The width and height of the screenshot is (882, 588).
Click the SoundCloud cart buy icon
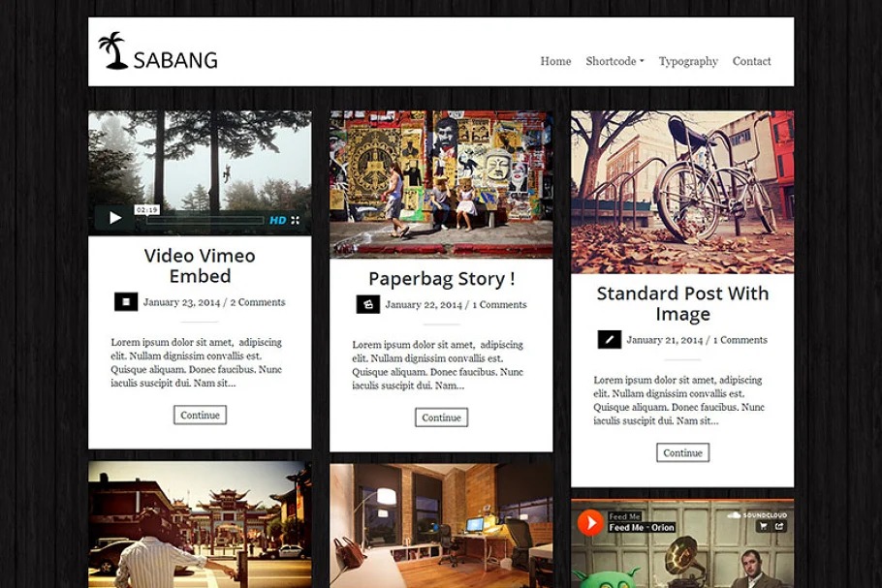coord(764,527)
